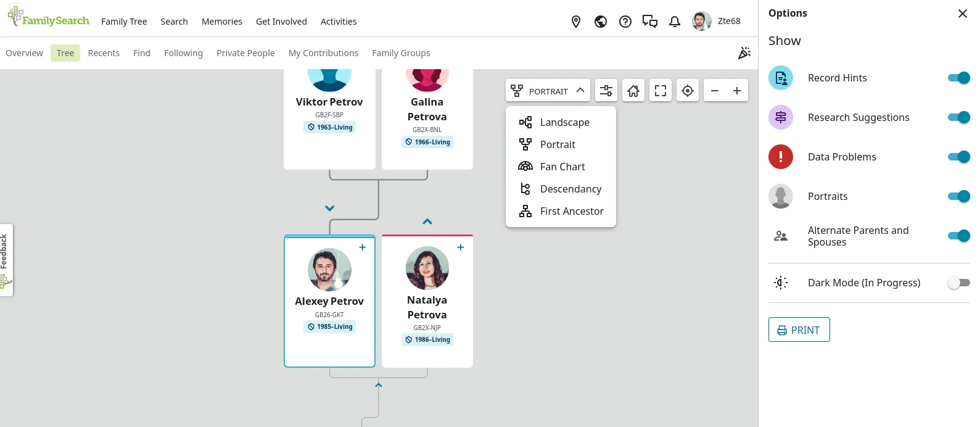The image size is (980, 427).
Task: Open the help question mark icon
Action: (625, 22)
